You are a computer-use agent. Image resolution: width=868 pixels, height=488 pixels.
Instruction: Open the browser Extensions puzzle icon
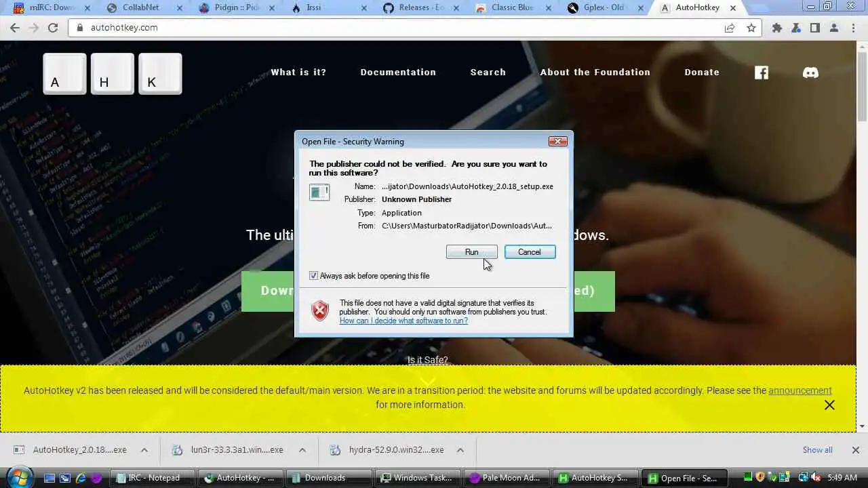777,28
